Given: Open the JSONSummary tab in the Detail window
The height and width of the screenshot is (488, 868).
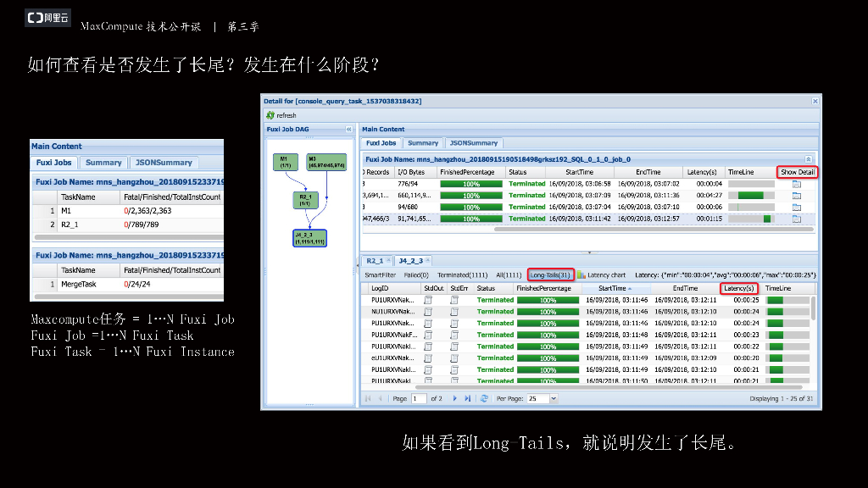Looking at the screenshot, I should 473,142.
